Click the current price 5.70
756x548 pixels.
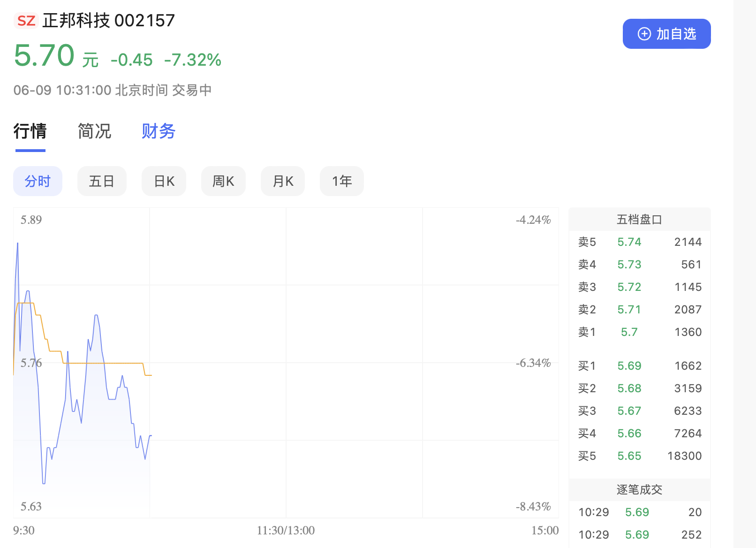point(44,55)
